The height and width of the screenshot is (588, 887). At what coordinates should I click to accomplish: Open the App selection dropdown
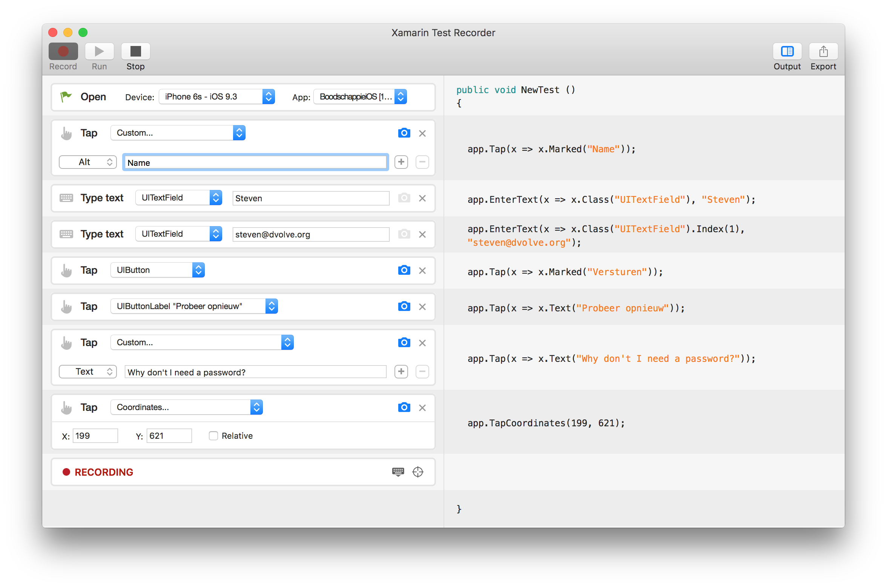360,97
